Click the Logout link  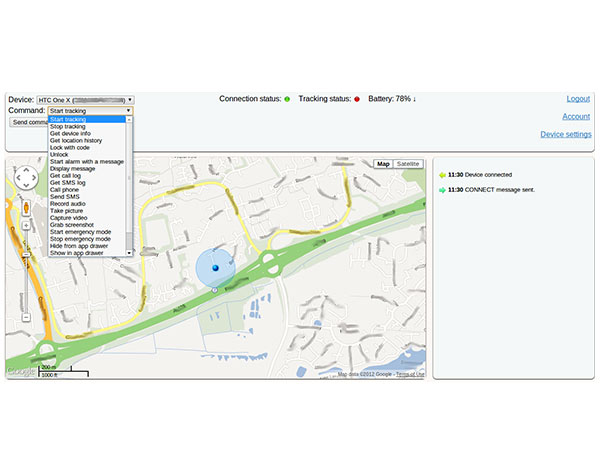click(x=577, y=99)
